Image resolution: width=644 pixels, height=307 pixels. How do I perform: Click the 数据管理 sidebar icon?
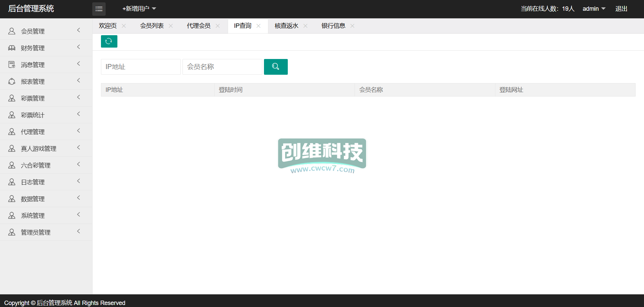coord(12,199)
